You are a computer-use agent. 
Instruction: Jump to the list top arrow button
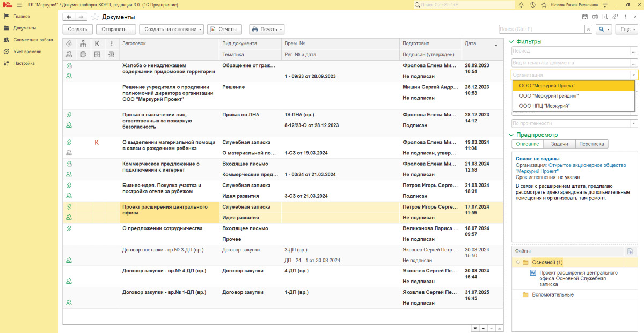click(475, 328)
